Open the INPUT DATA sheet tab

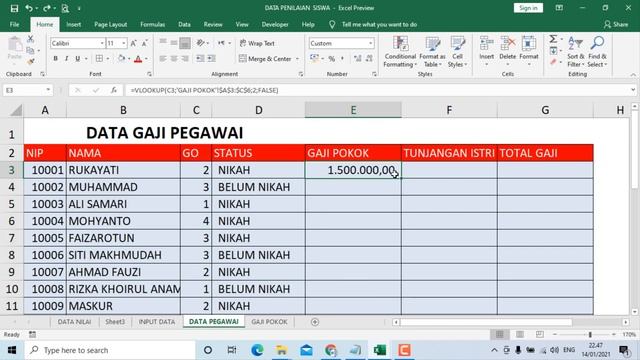[x=157, y=322]
